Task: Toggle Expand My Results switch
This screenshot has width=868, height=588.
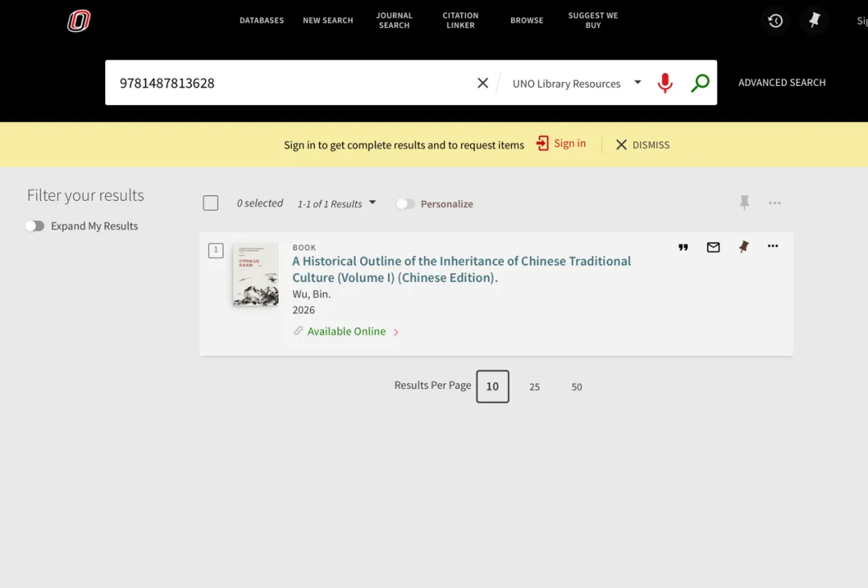Action: pyautogui.click(x=35, y=226)
